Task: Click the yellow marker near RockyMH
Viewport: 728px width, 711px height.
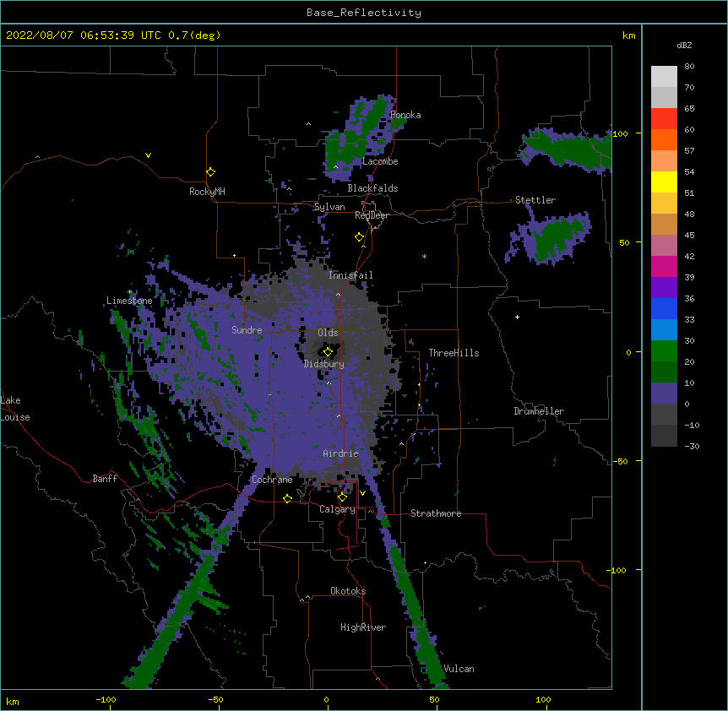Action: pyautogui.click(x=210, y=172)
